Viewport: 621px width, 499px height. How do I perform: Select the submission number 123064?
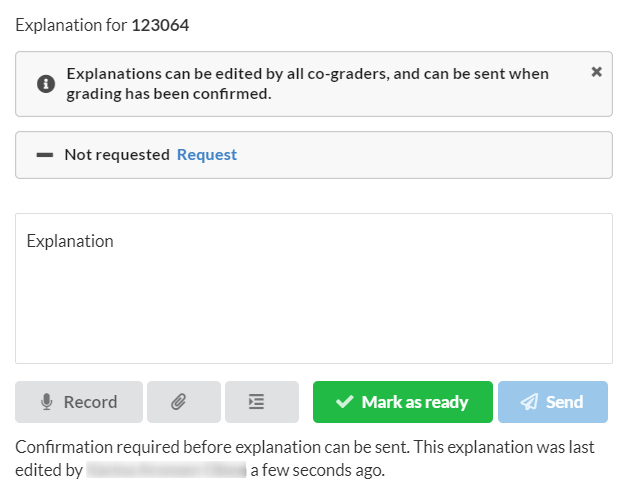pos(160,25)
